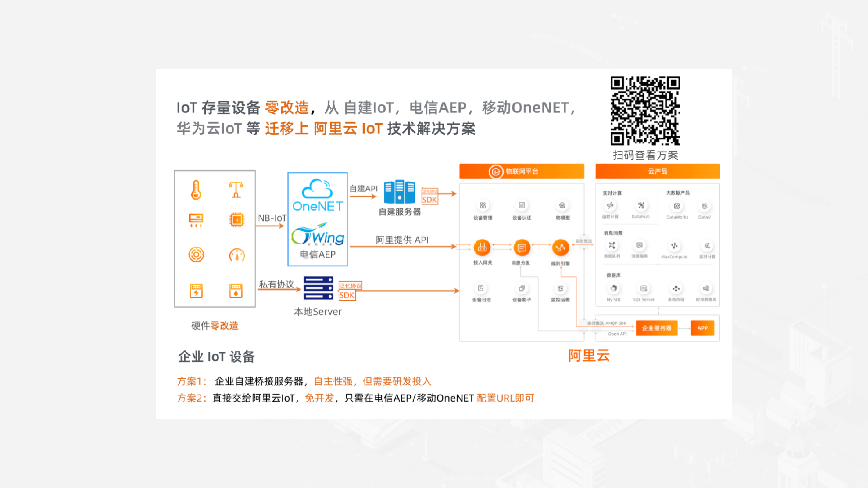868x488 pixels.
Task: Click the 数据库 section heading
Action: pos(613,275)
